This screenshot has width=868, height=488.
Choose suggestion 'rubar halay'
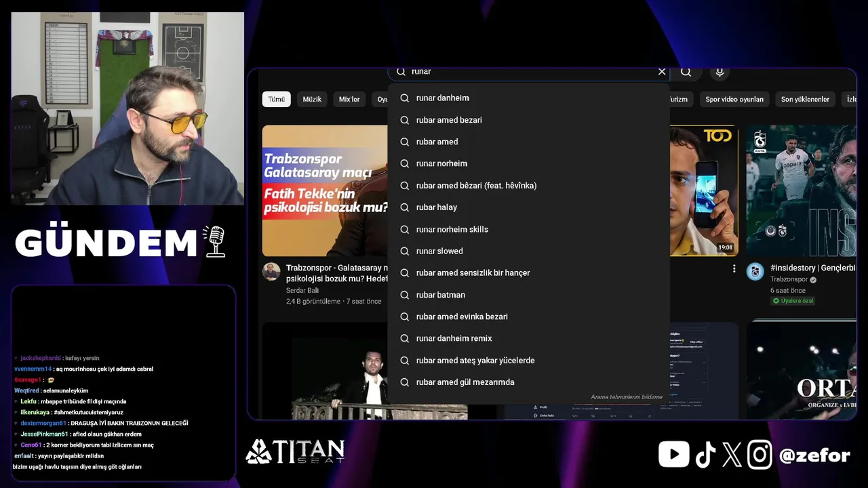[529, 207]
